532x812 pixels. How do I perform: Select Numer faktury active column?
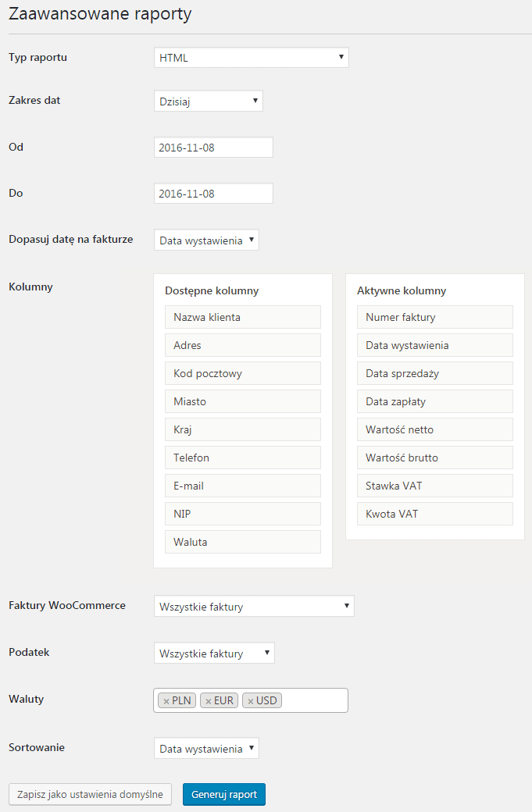435,317
